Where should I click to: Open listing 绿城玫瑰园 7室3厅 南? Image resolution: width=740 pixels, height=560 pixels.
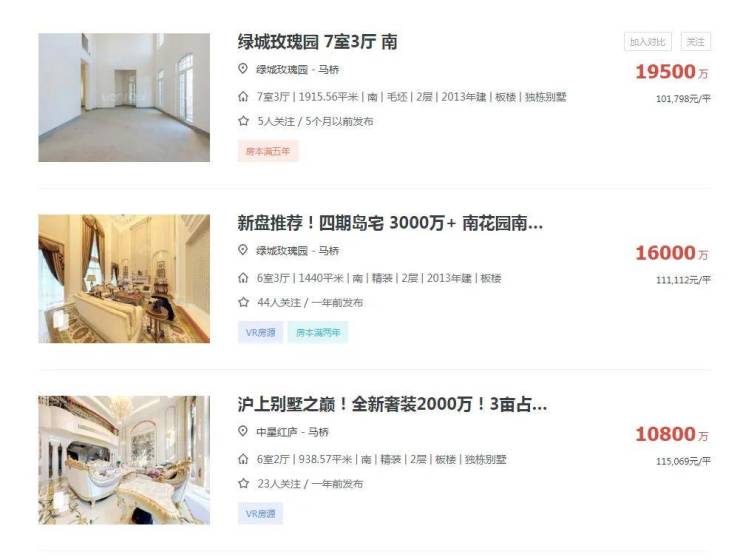click(x=317, y=42)
